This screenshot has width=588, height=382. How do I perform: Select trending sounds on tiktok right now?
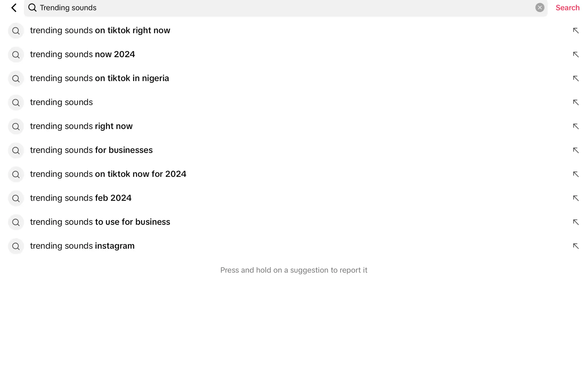coord(100,30)
